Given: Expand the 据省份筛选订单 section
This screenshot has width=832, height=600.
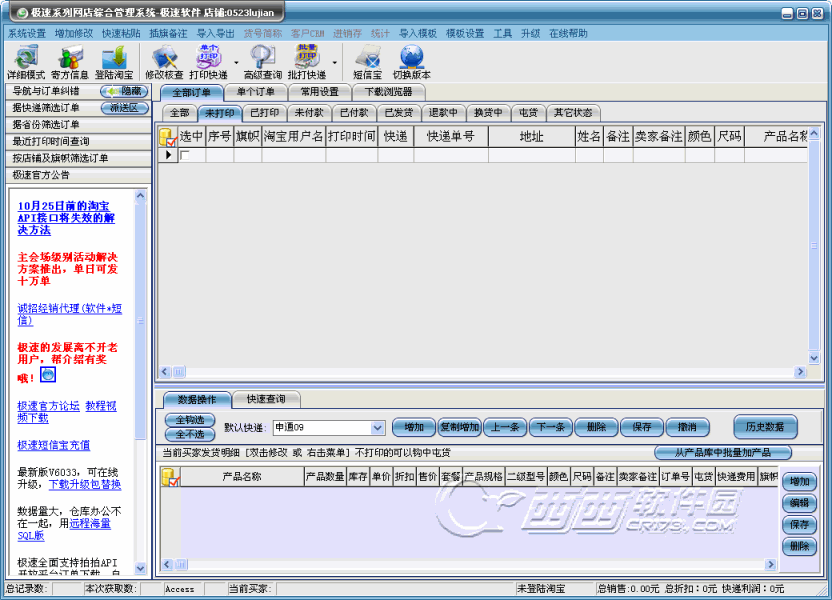Looking at the screenshot, I should click(x=78, y=125).
